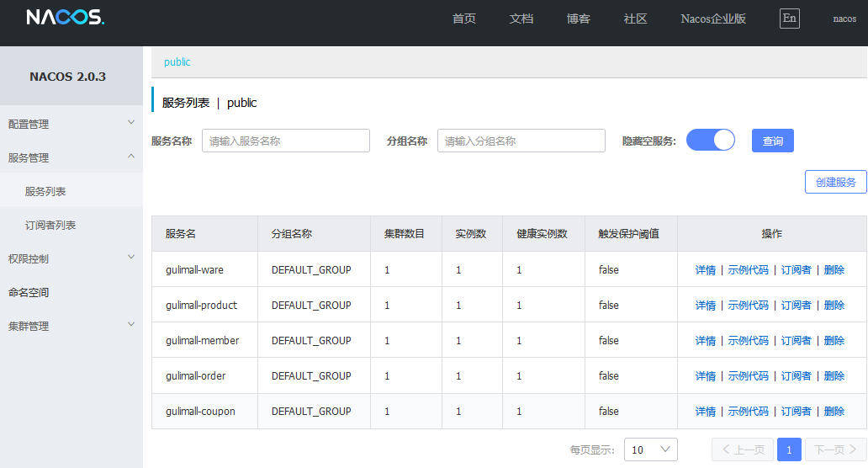Open 集群管理 in the sidebar
The width and height of the screenshot is (868, 468).
[x=29, y=327]
